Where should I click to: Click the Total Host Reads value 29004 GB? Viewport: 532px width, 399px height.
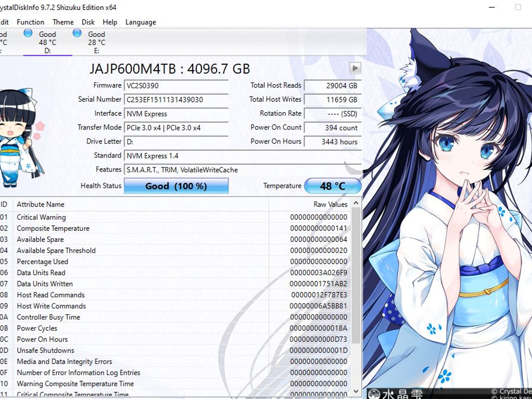333,85
